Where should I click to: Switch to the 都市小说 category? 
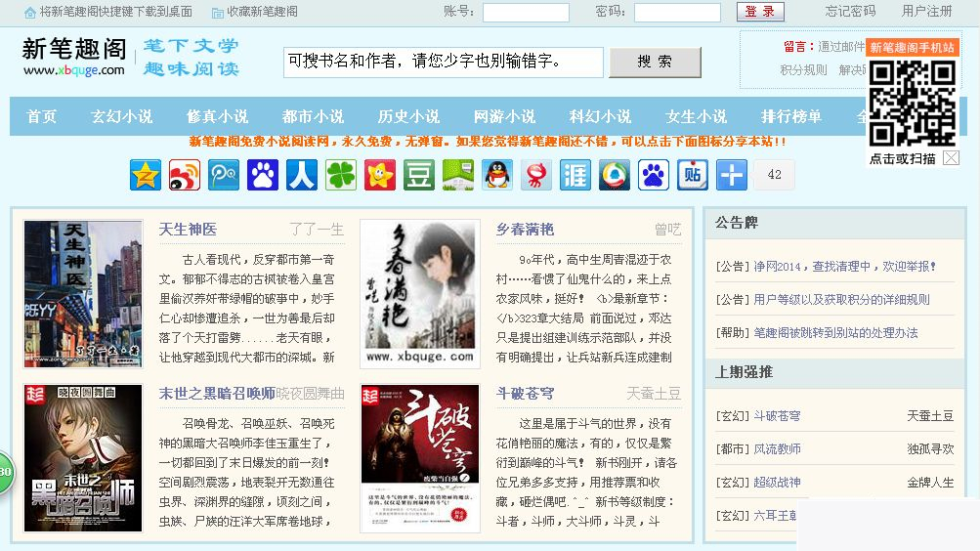tap(313, 116)
